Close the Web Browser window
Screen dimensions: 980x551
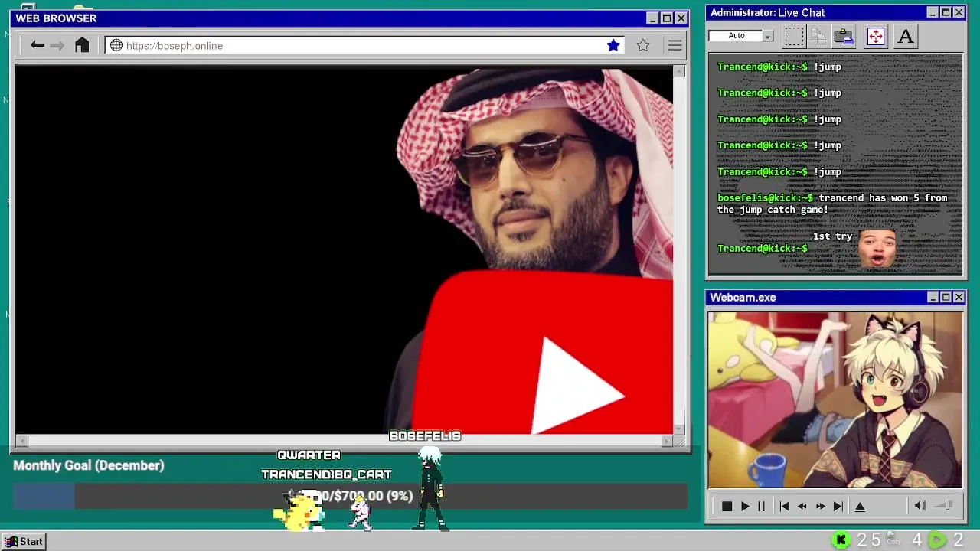(681, 18)
